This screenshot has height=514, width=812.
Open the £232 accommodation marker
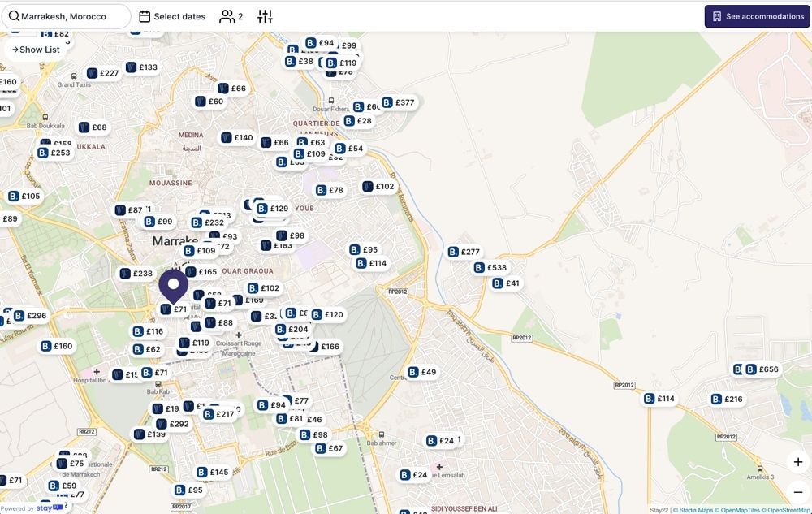[208, 222]
